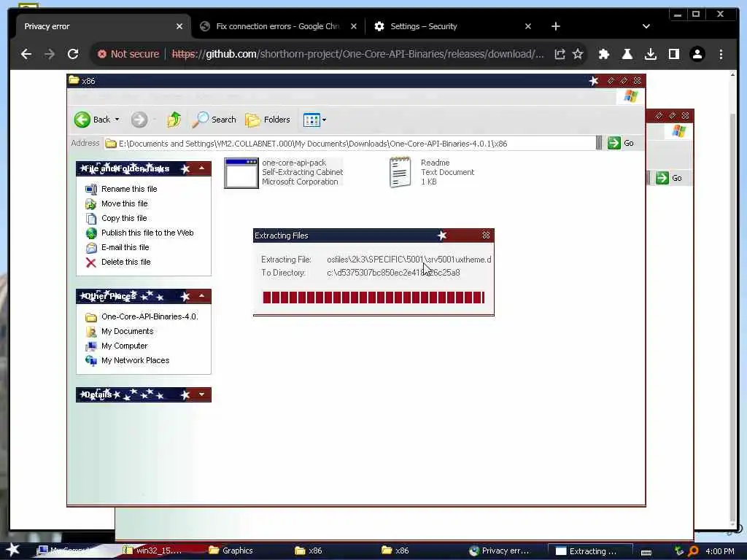Open the tab search chevron
The height and width of the screenshot is (560, 747).
646,27
